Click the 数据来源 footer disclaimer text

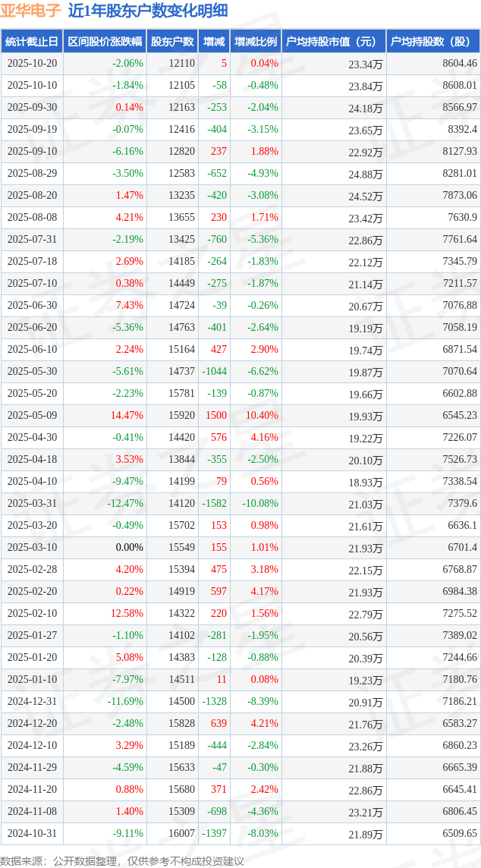pos(122,860)
